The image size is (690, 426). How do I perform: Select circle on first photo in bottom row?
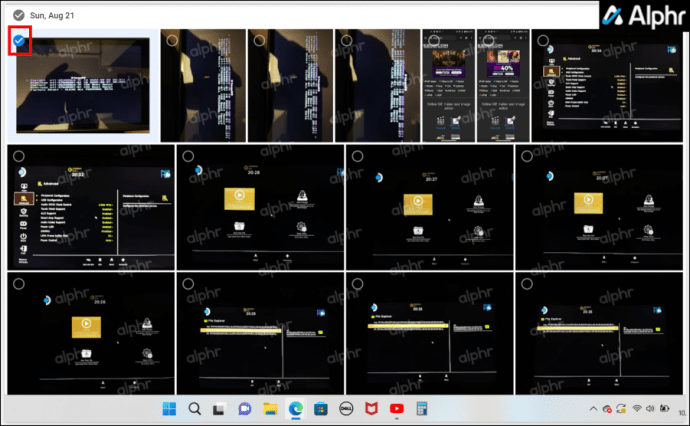pos(19,284)
